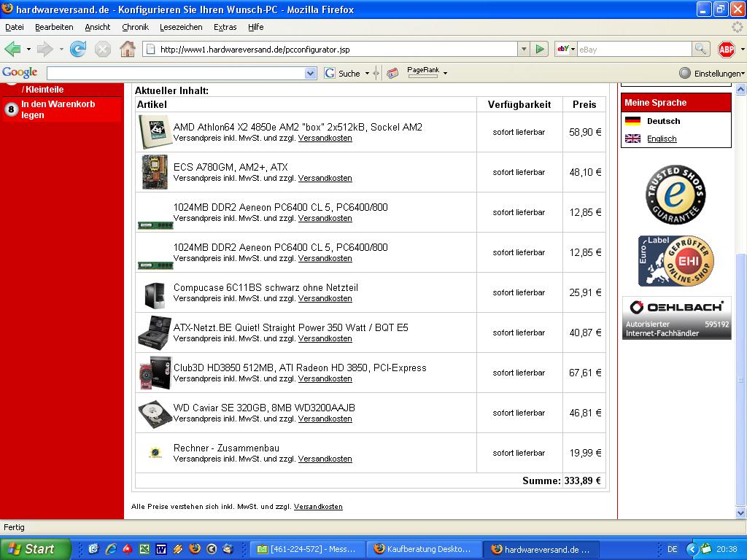
Task: Expand the Google toolbar search box dropdown
Action: coord(311,74)
